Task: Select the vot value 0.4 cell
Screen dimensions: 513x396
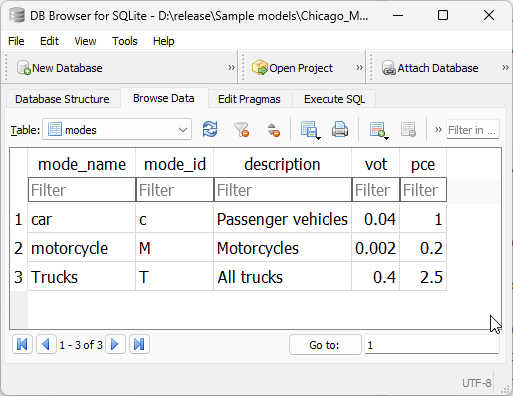Action: [x=376, y=277]
